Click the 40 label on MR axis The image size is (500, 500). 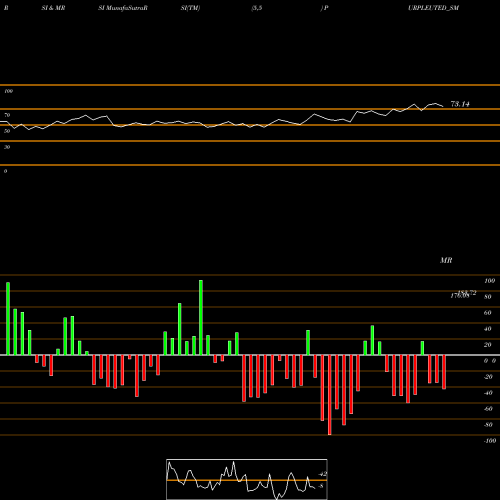click(488, 329)
